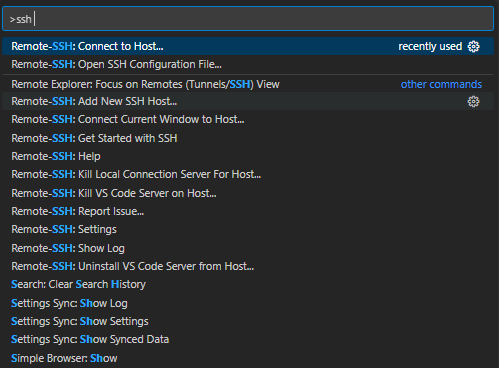Run Settings Sync: Show Synced Data

(248, 339)
